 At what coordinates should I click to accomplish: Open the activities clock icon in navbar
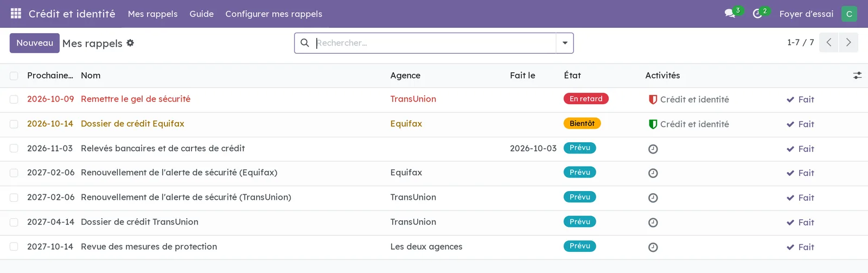pyautogui.click(x=757, y=14)
